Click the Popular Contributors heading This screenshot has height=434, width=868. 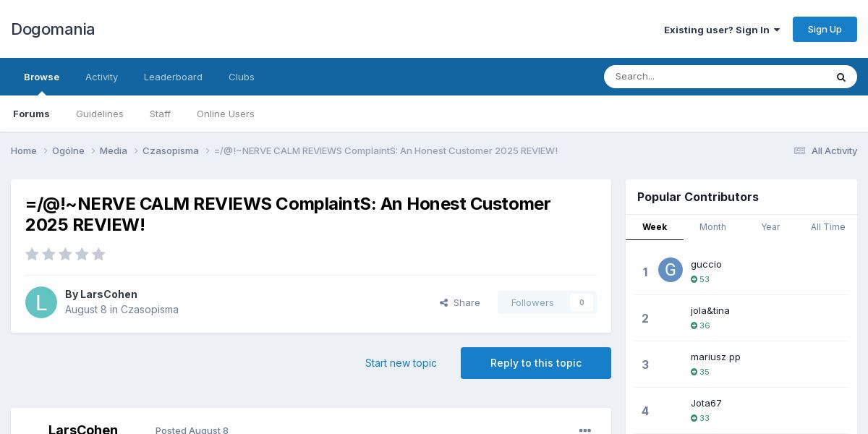[x=698, y=197]
